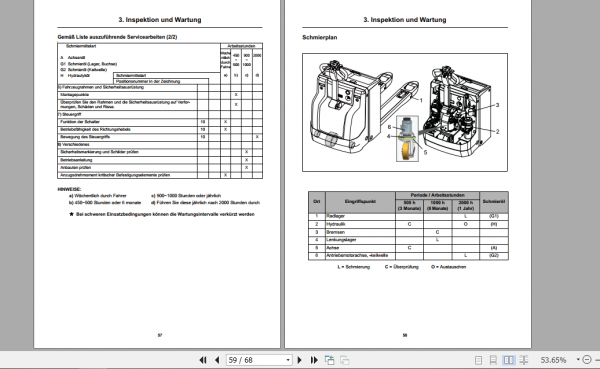
Task: Click the pallet truck lubrication diagram
Action: tap(405, 112)
